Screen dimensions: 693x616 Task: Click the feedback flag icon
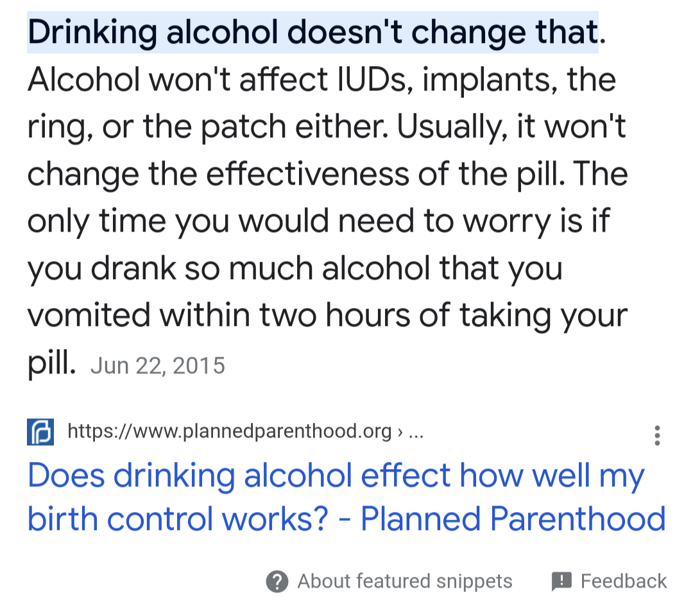(x=561, y=581)
